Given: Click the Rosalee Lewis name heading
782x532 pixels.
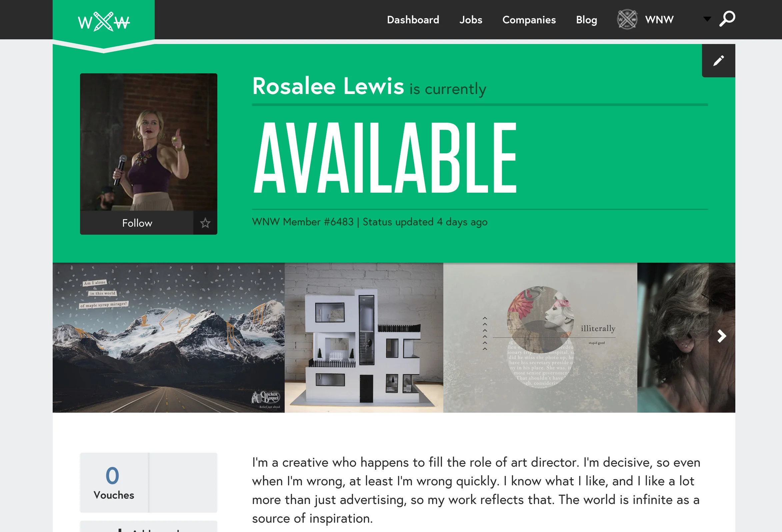Looking at the screenshot, I should click(328, 86).
